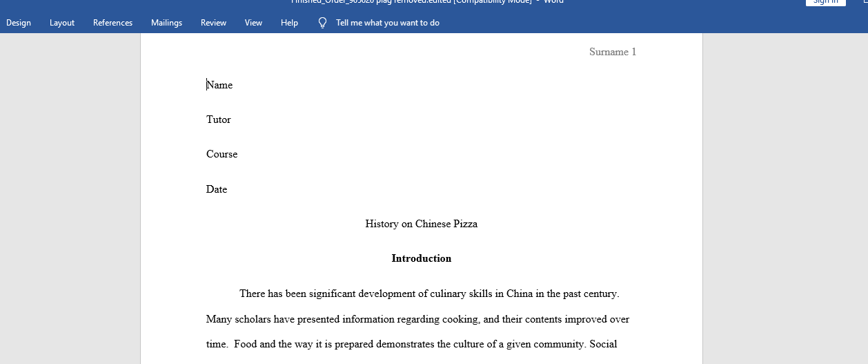Viewport: 868px width, 364px height.
Task: Switch to the Review tab
Action: (213, 23)
